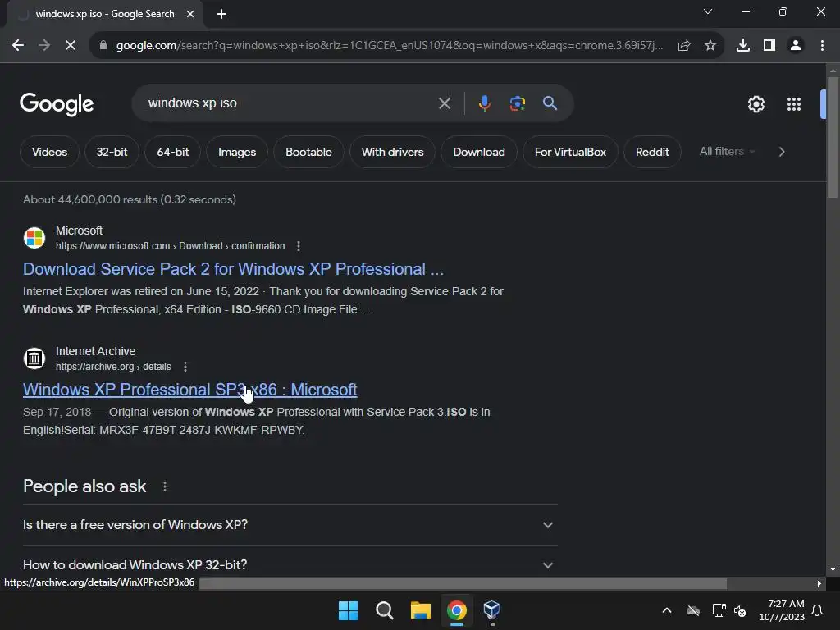
Task: Apply the Bootable filter chip
Action: click(x=308, y=152)
